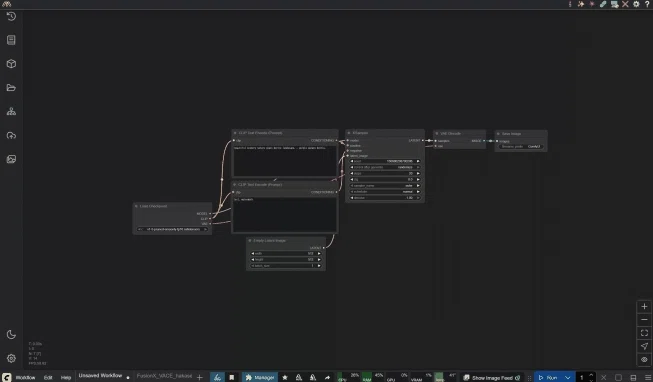Screen dimensions: 653x382
Task: Increase the steps value in KSampler
Action: (x=418, y=173)
